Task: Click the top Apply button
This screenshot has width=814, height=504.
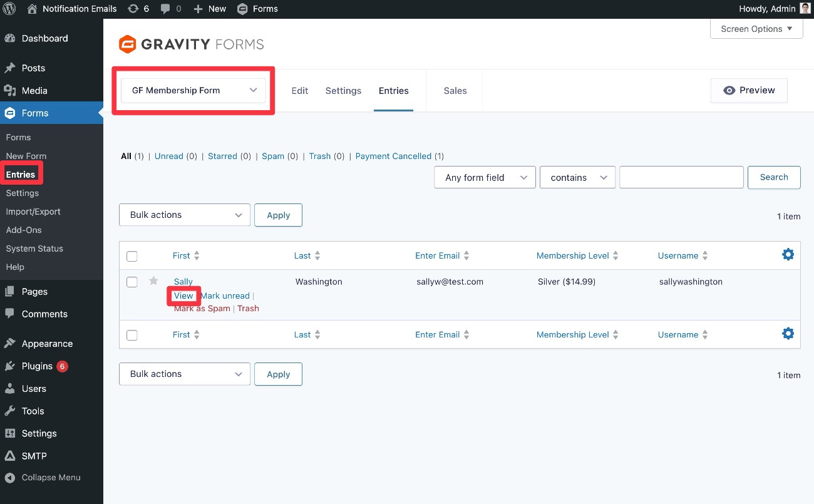Action: coord(278,215)
